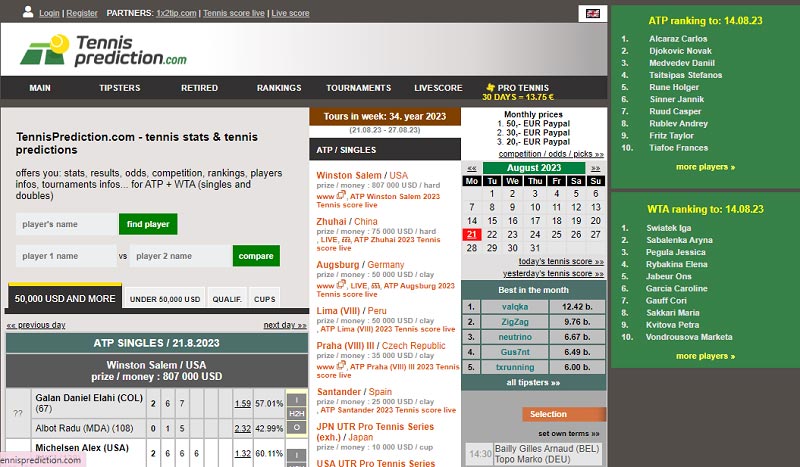
Task: Open tipster ZigZag profile
Action: click(x=515, y=322)
